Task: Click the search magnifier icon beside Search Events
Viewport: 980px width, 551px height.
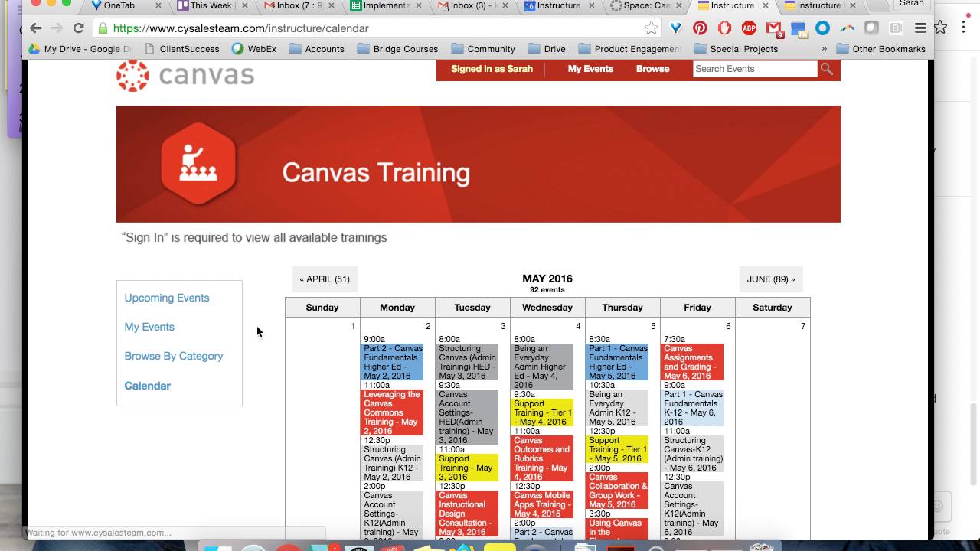Action: pyautogui.click(x=826, y=69)
